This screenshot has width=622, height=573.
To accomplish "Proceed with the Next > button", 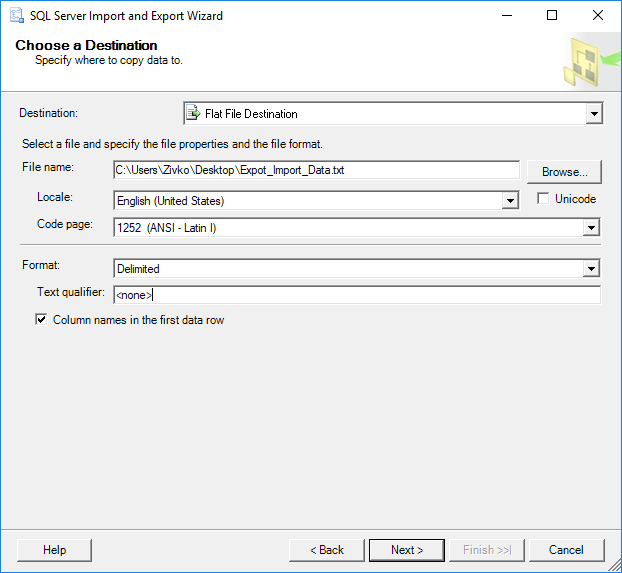I will [x=407, y=550].
